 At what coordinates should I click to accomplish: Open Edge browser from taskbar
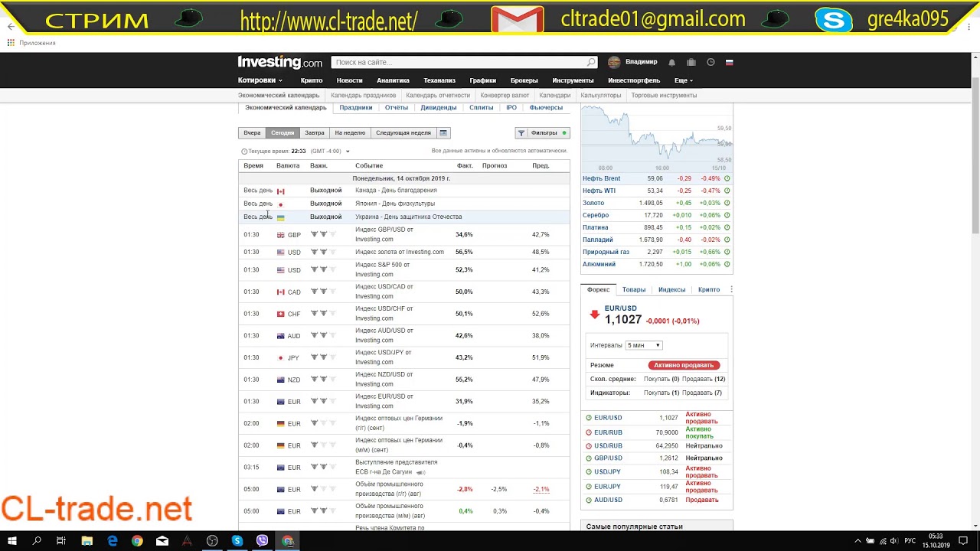pyautogui.click(x=113, y=541)
